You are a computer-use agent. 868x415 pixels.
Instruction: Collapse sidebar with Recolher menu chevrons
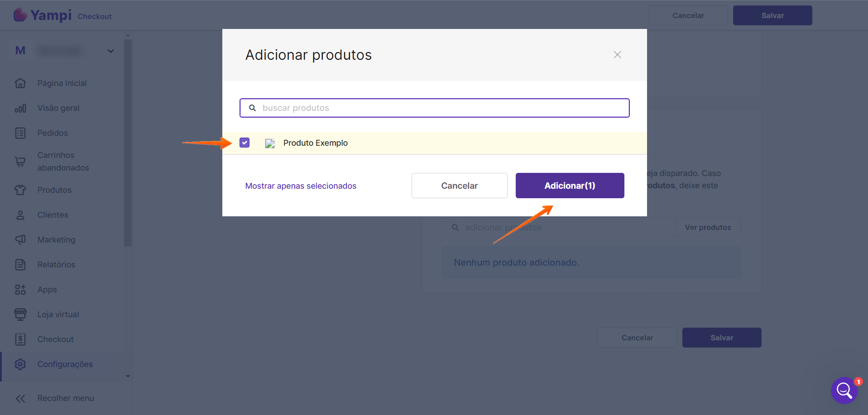20,398
